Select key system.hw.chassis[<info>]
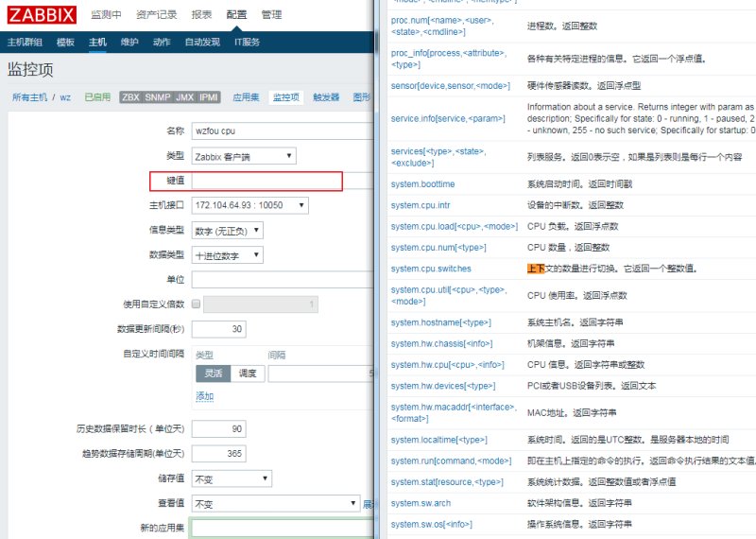This screenshot has width=756, height=539. click(441, 343)
